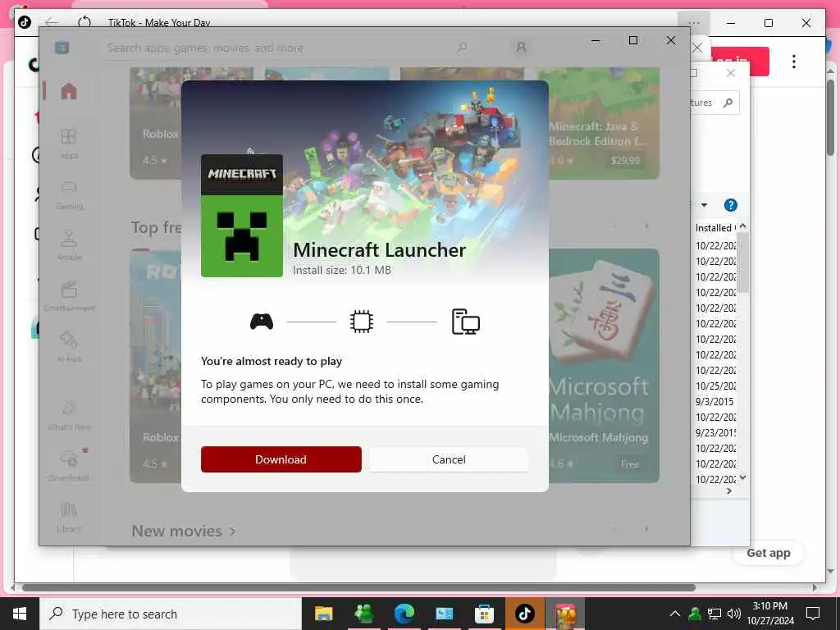Click the red Download button
The height and width of the screenshot is (630, 840).
[281, 459]
